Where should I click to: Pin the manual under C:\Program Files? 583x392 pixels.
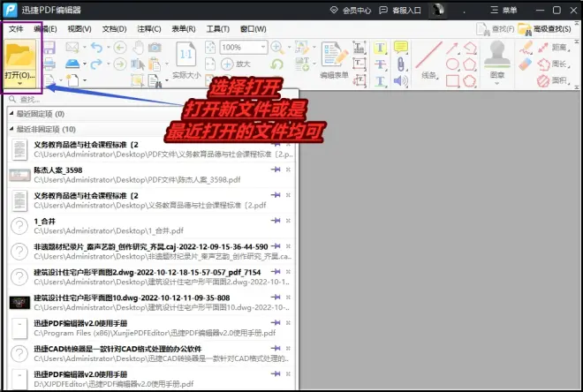pyautogui.click(x=276, y=322)
